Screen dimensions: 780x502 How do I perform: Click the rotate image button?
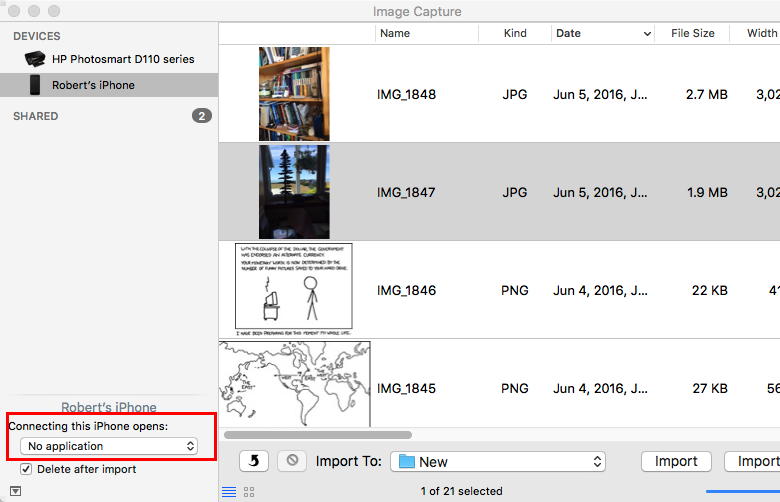253,461
